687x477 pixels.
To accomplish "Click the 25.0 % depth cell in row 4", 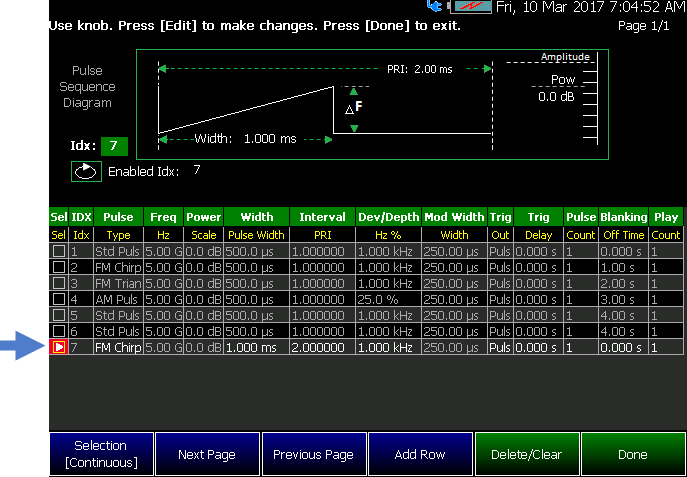I will click(x=389, y=300).
